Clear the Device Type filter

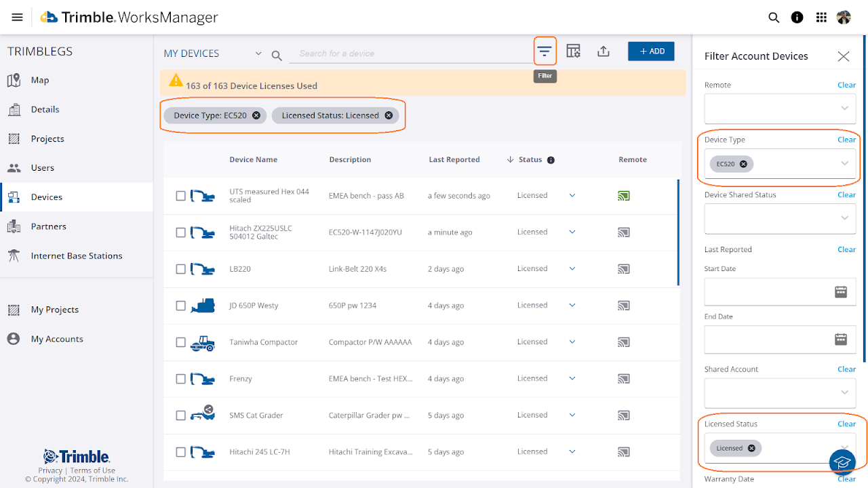846,140
